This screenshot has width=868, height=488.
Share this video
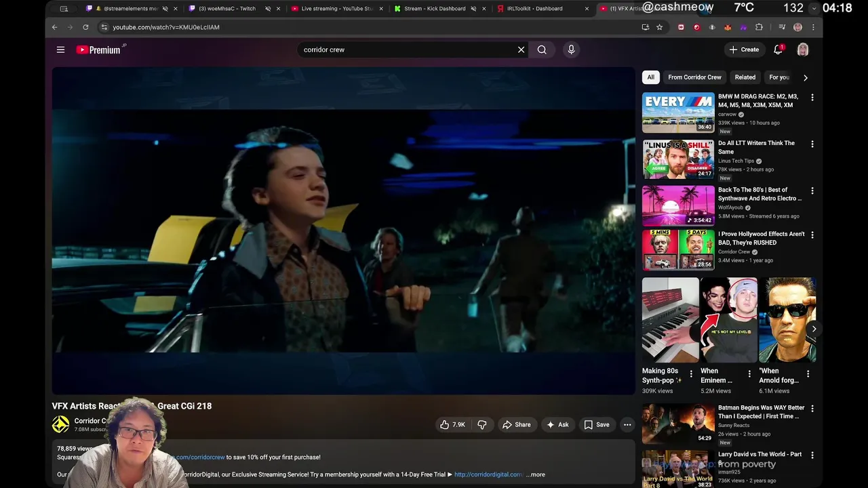(x=516, y=424)
